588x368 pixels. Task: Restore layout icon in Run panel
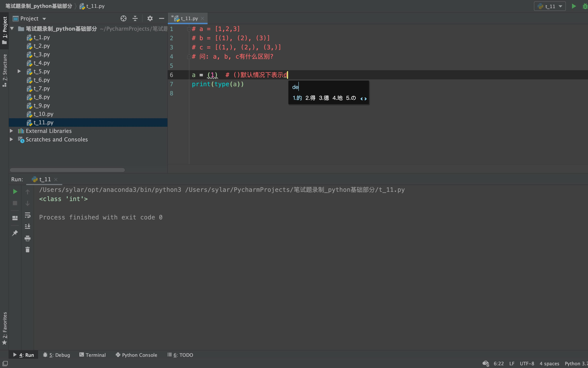pos(15,218)
